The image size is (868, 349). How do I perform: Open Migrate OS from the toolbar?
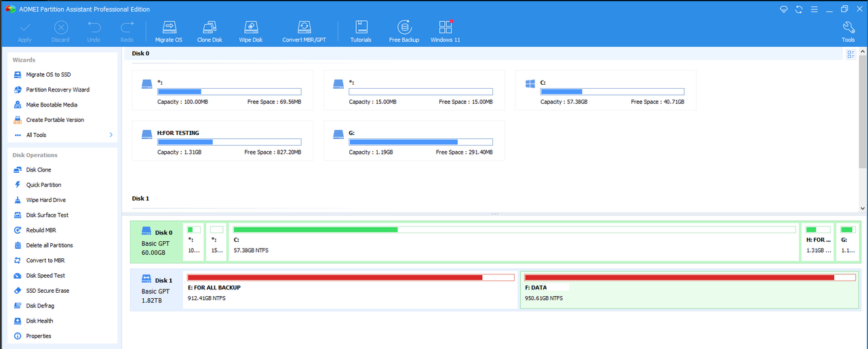[169, 32]
